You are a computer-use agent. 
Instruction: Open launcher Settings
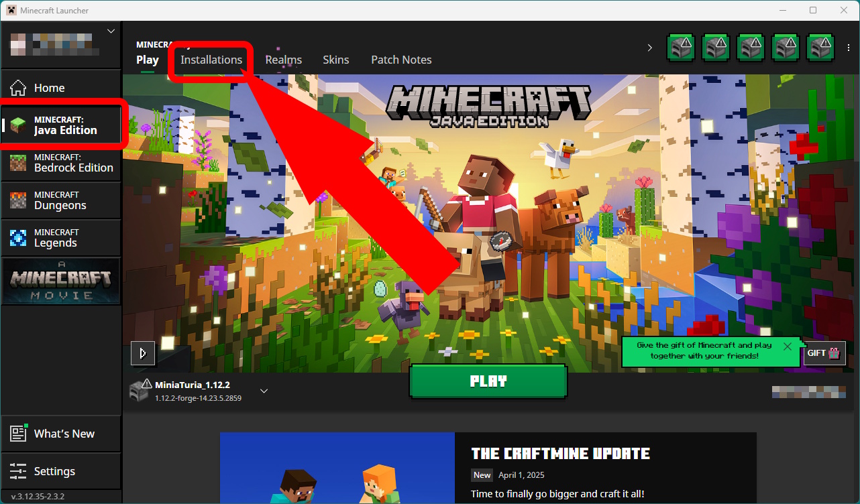[x=60, y=471]
